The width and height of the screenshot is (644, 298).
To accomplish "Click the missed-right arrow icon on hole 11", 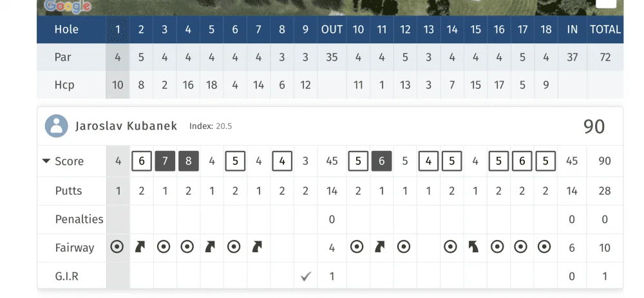I will point(381,247).
